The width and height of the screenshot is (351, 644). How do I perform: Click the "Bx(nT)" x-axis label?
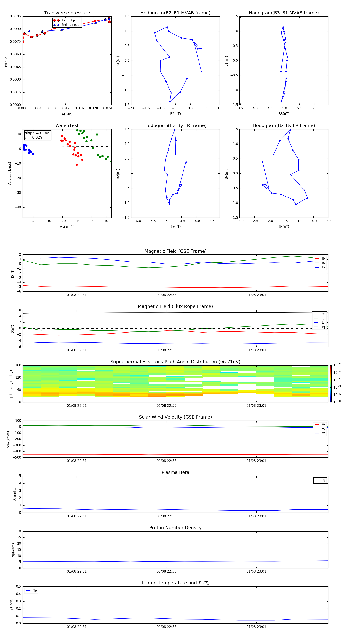[x=284, y=227]
